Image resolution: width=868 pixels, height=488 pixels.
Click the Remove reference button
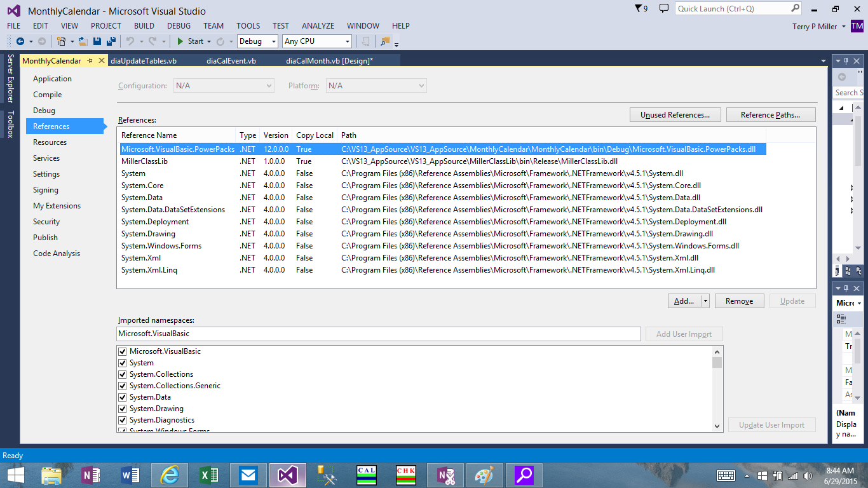pos(740,301)
